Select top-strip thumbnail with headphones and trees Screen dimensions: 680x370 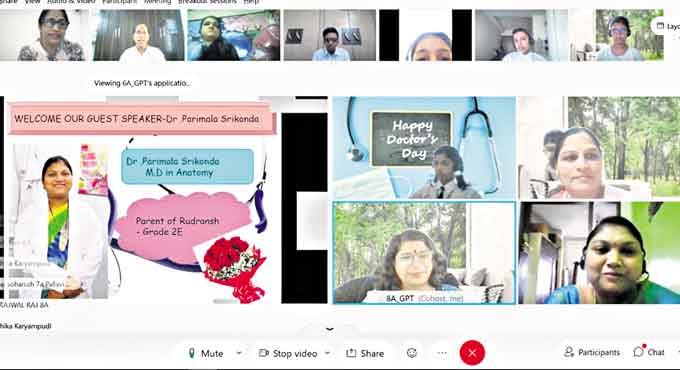point(617,35)
